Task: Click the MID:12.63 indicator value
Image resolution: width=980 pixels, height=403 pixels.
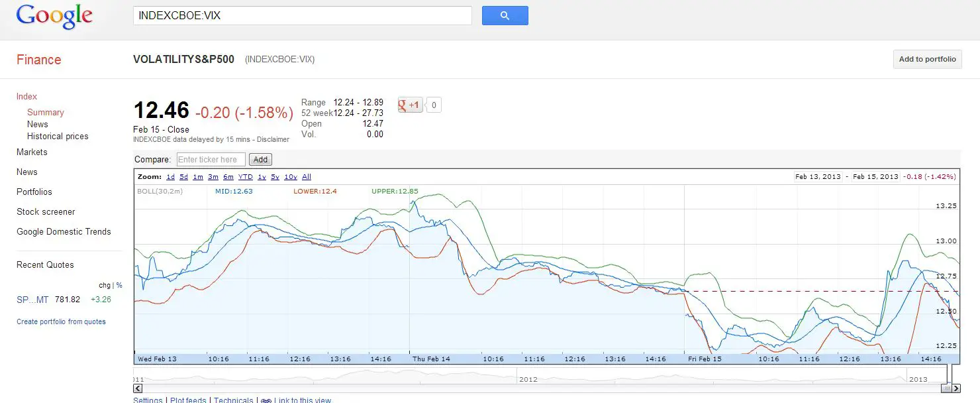Action: (234, 192)
